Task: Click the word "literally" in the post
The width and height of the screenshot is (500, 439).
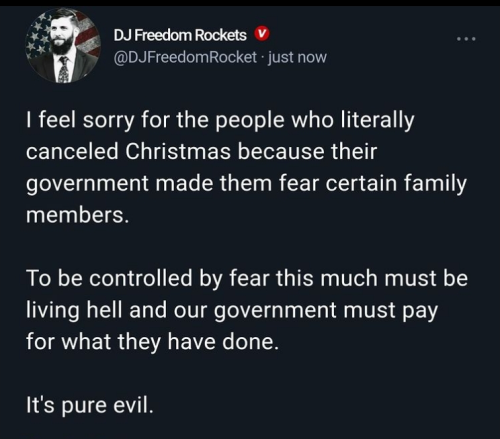Action: (x=377, y=121)
